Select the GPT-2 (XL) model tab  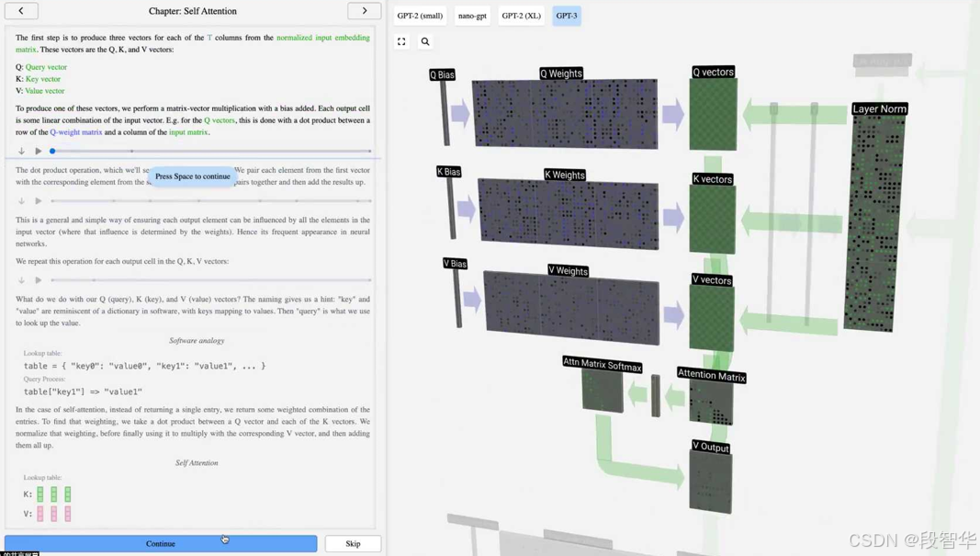click(x=522, y=16)
